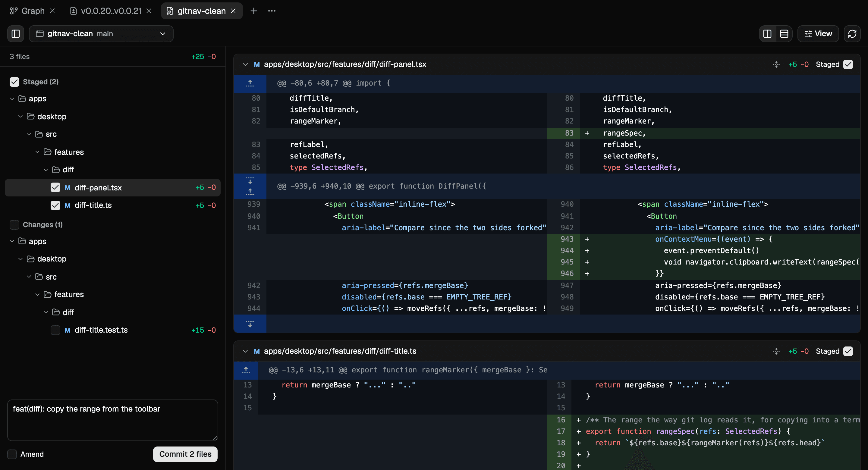Viewport: 868px width, 470px height.
Task: Collapse the src folder under Staged
Action: click(x=29, y=134)
